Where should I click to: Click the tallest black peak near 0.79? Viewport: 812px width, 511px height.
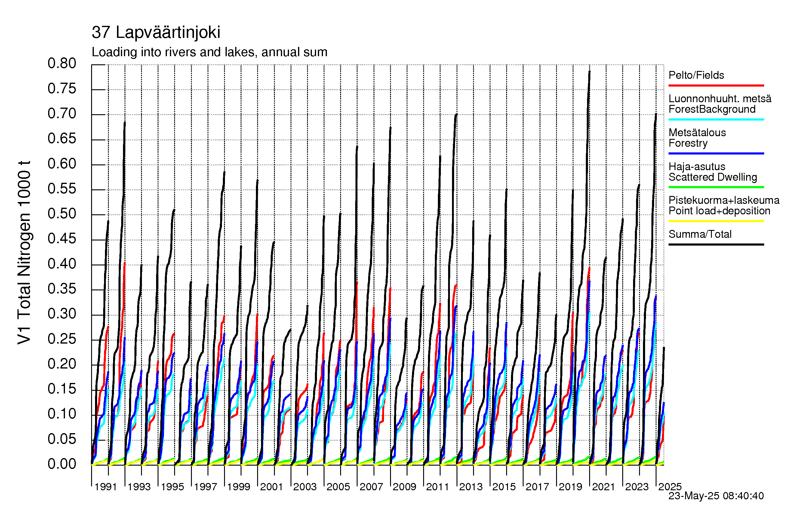click(x=589, y=72)
